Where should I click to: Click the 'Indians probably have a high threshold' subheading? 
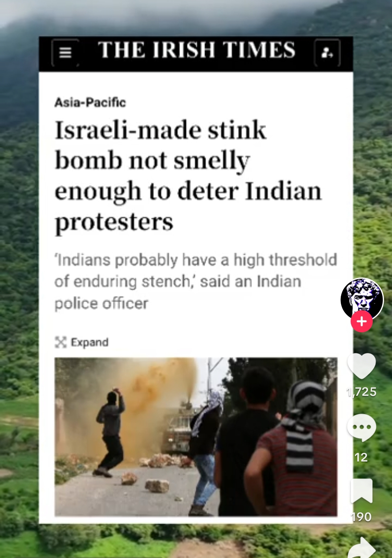coord(196,282)
